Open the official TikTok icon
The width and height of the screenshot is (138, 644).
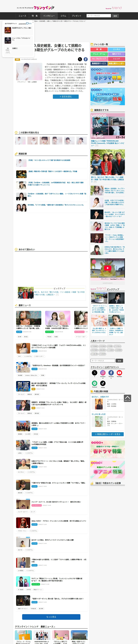[103, 383]
